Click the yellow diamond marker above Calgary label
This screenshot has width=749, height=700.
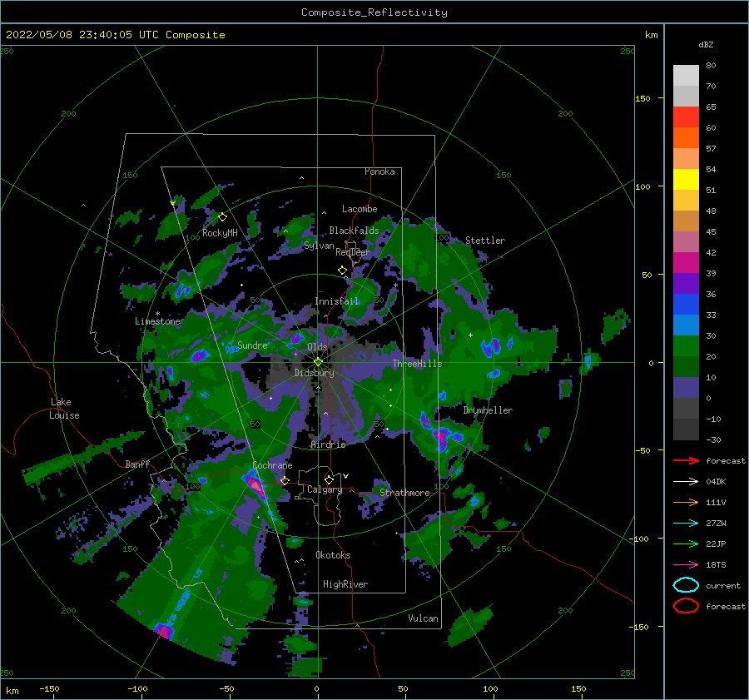click(x=329, y=479)
